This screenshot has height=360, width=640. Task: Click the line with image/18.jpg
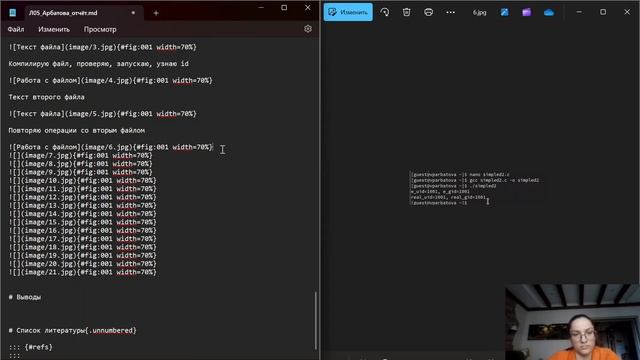point(82,247)
